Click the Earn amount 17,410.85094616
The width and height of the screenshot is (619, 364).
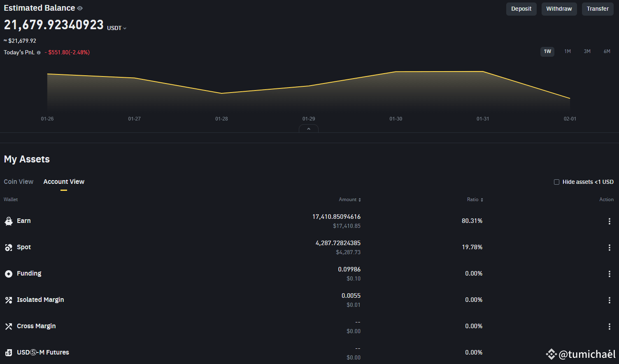pyautogui.click(x=336, y=217)
